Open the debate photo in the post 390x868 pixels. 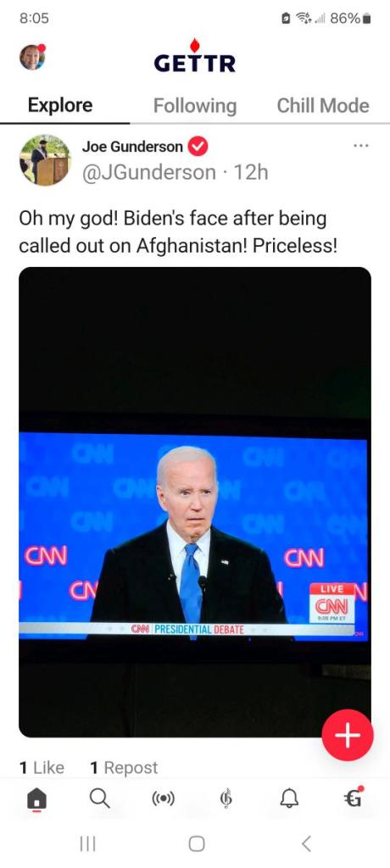coord(195,502)
